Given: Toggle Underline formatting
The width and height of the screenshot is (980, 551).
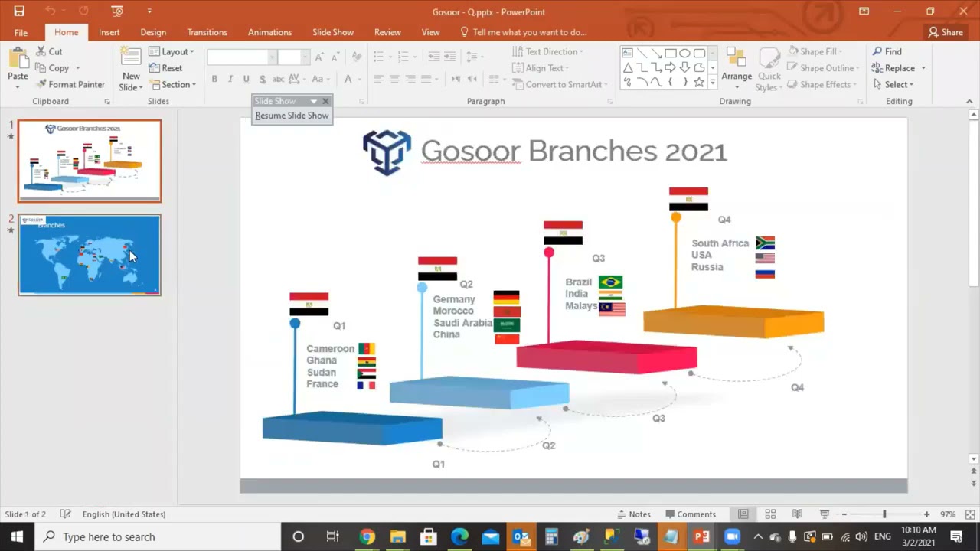Looking at the screenshot, I should [x=246, y=79].
